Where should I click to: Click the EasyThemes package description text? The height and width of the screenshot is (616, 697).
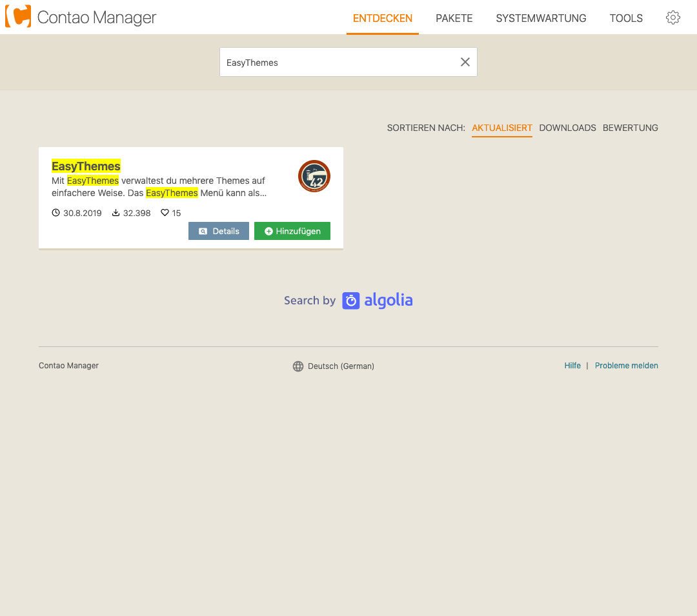click(x=159, y=186)
